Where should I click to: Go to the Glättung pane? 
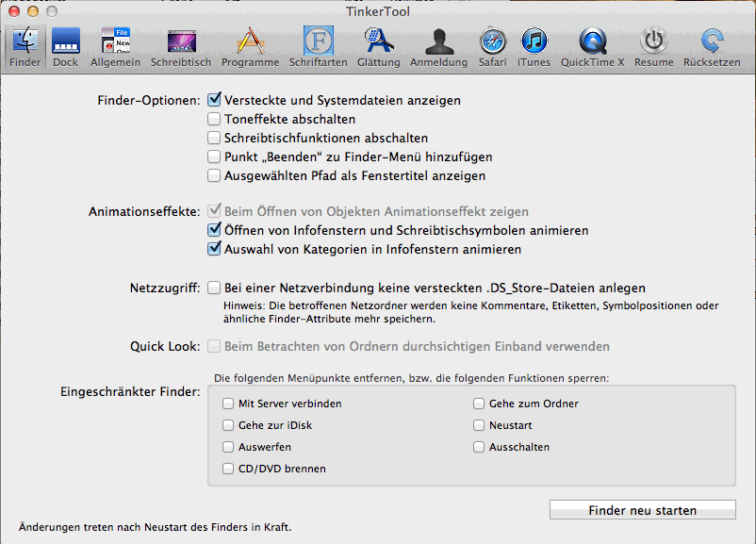coord(378,45)
